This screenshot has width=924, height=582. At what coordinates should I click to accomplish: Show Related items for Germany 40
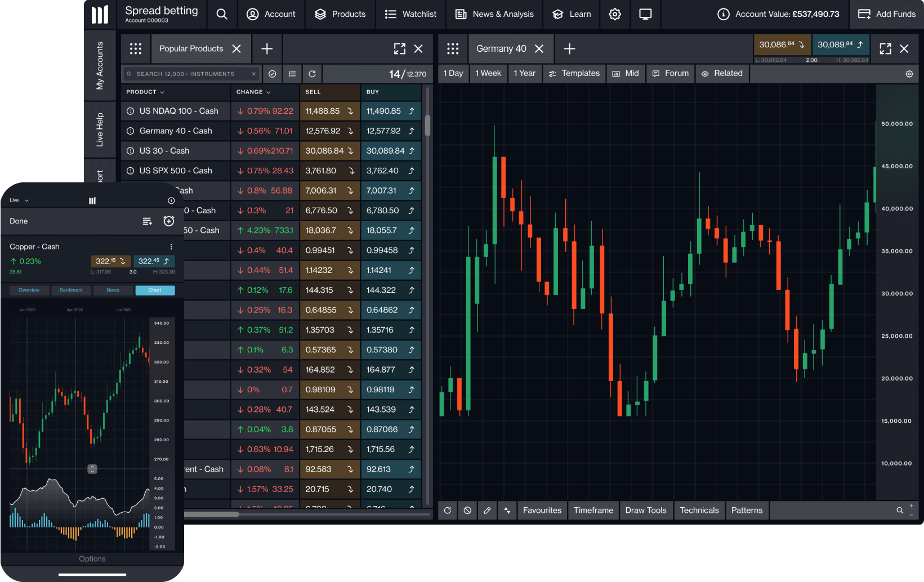(x=722, y=73)
